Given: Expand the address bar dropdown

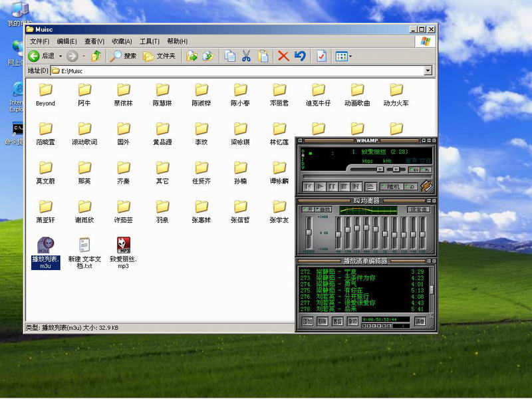Looking at the screenshot, I should coord(428,70).
